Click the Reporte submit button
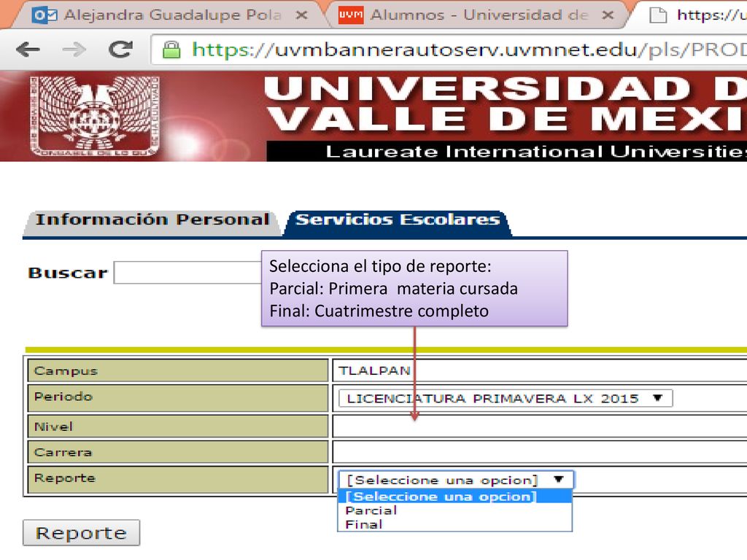 pyautogui.click(x=82, y=533)
